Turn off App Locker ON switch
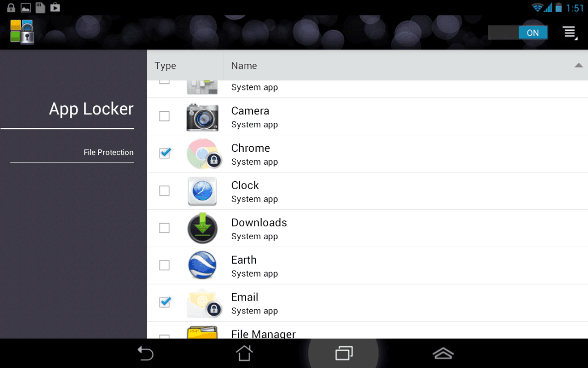The height and width of the screenshot is (368, 588). [x=518, y=32]
